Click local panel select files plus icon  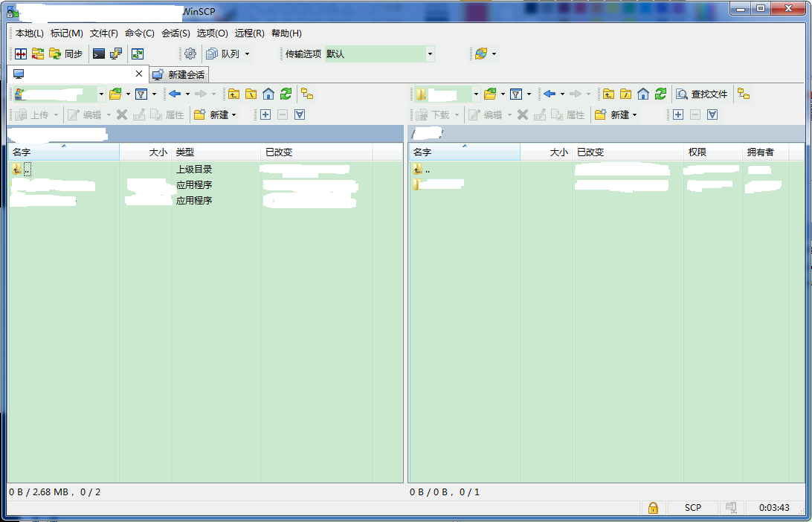click(x=265, y=115)
